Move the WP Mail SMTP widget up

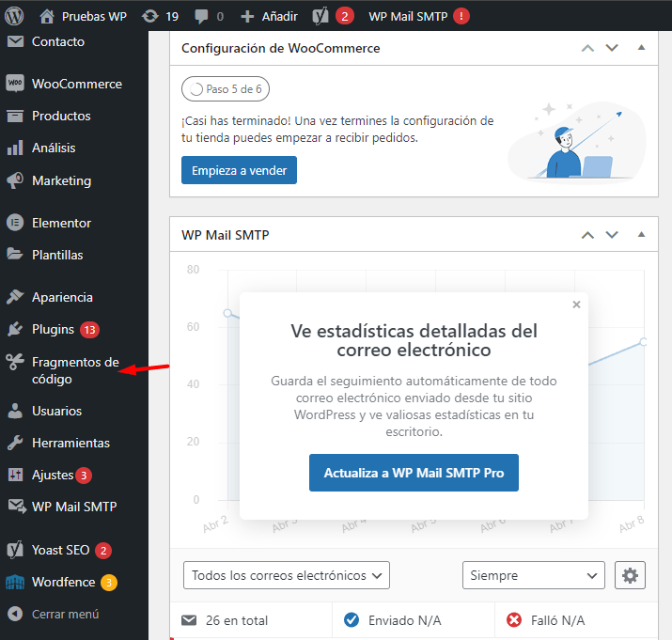tap(587, 235)
